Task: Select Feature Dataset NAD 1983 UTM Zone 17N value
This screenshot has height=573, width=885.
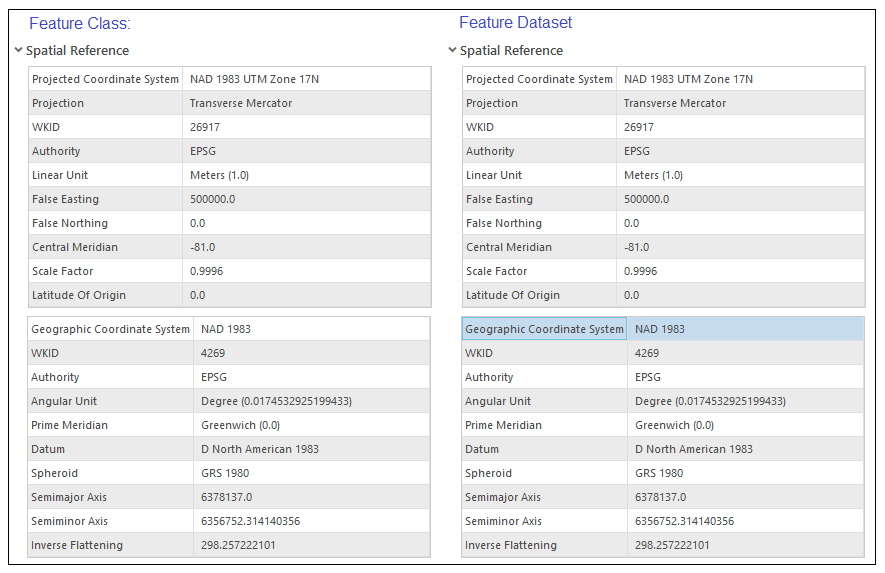Action: (x=688, y=79)
